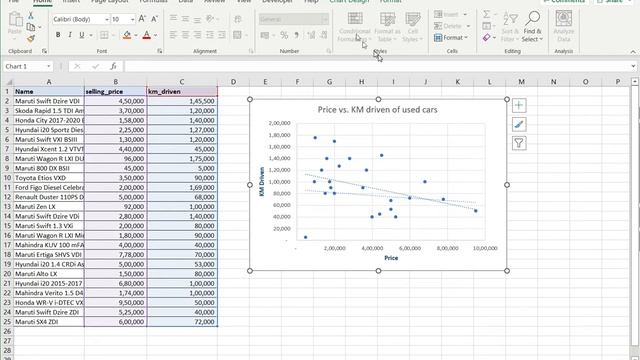Click the formula bar Cancel X
The height and width of the screenshot is (360, 640).
click(x=77, y=66)
